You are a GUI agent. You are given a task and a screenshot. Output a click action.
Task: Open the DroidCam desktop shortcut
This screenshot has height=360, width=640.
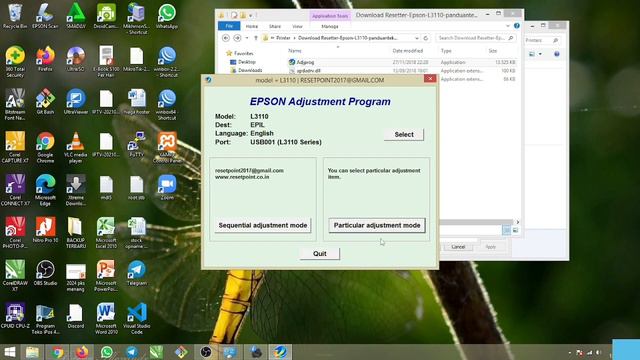pyautogui.click(x=106, y=16)
